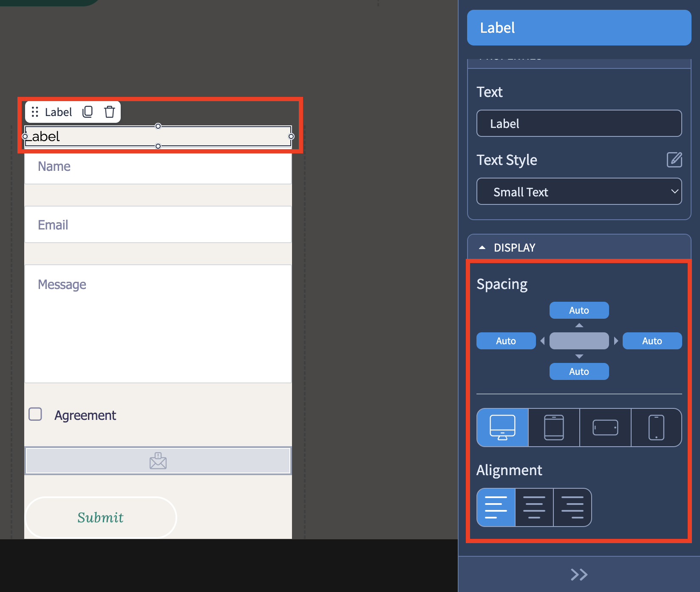Image resolution: width=700 pixels, height=592 pixels.
Task: Click the Submit button in form
Action: point(101,517)
